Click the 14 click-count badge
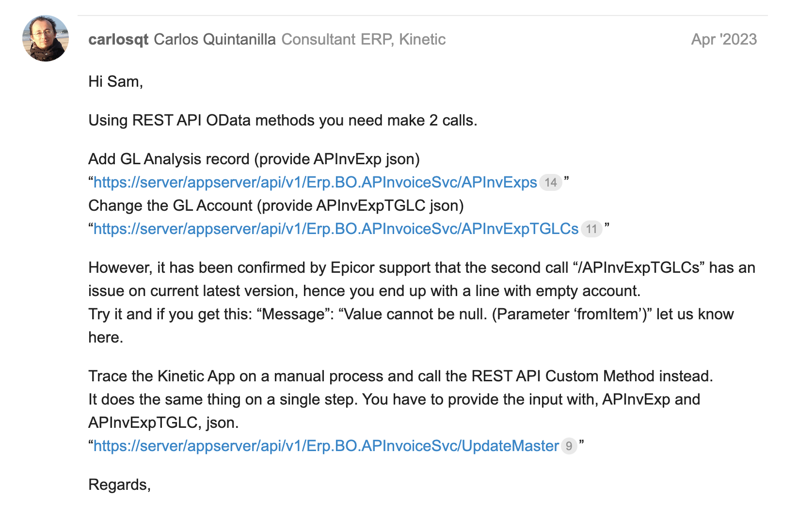 point(550,183)
